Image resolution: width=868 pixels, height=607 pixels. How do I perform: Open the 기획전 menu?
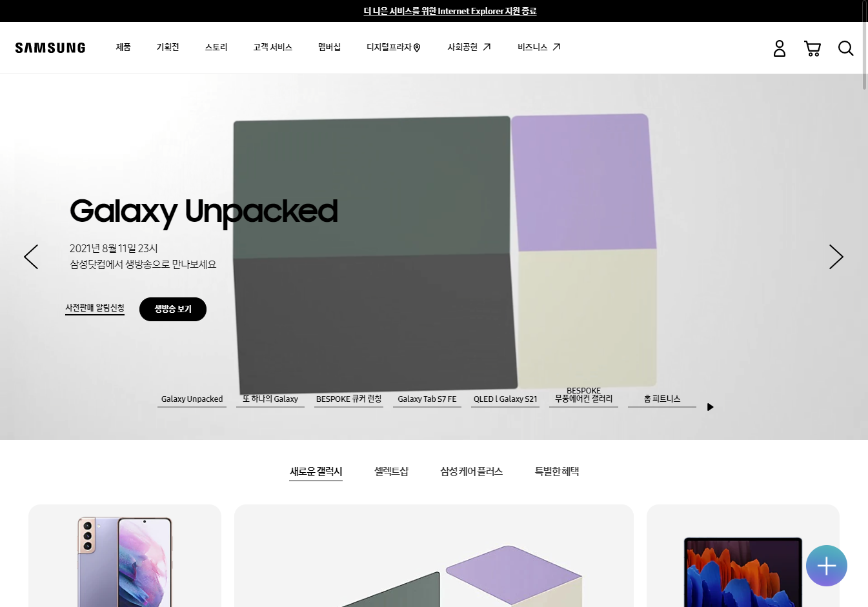tap(168, 47)
